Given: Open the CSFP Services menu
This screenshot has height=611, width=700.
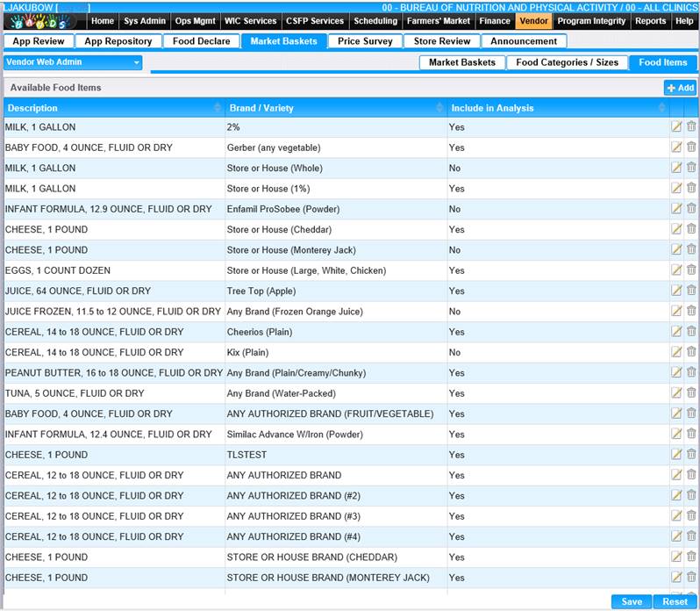Looking at the screenshot, I should click(x=315, y=21).
